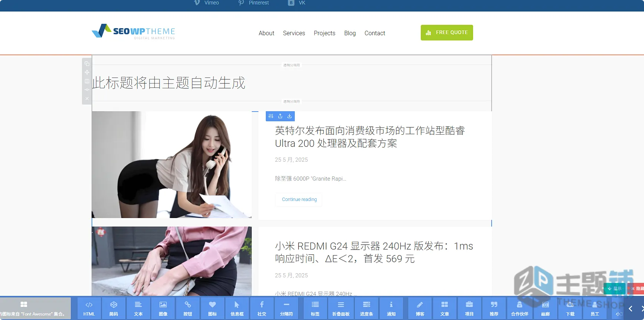
Task: Open the Services menu item
Action: pyautogui.click(x=294, y=33)
